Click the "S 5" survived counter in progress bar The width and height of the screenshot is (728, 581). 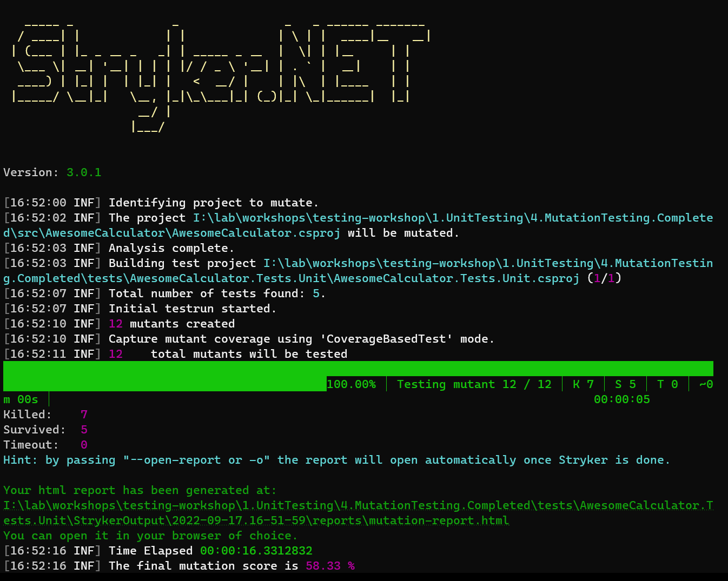[x=625, y=384]
